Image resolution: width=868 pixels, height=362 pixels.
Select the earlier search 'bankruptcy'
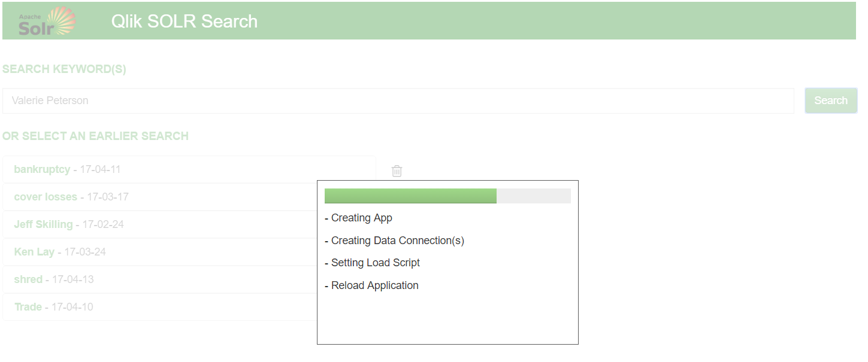[189, 169]
